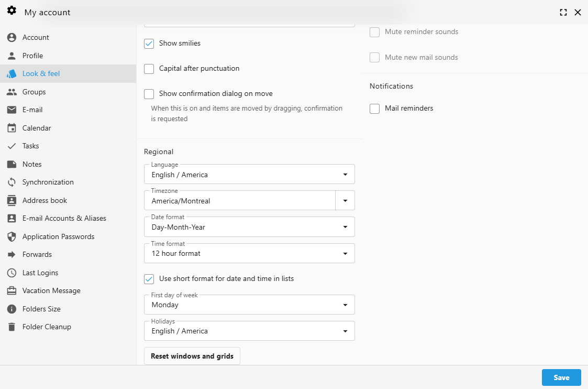The height and width of the screenshot is (389, 588).
Task: Click the Address book icon
Action: click(12, 200)
